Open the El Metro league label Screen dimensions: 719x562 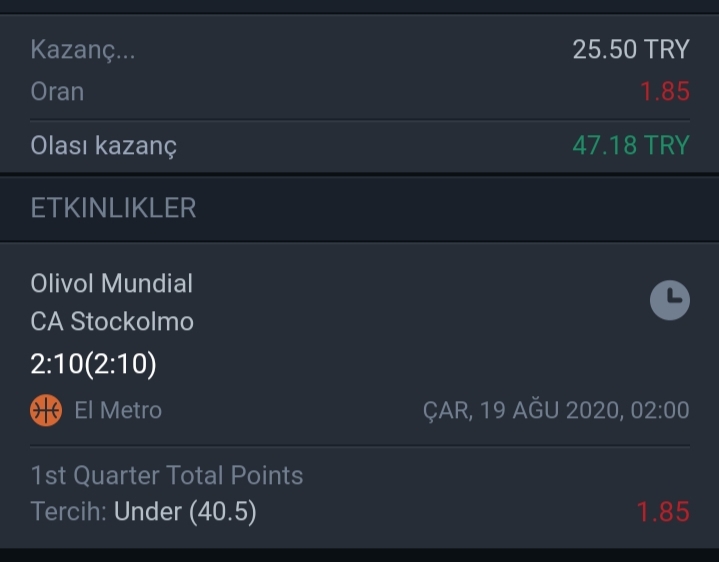118,410
